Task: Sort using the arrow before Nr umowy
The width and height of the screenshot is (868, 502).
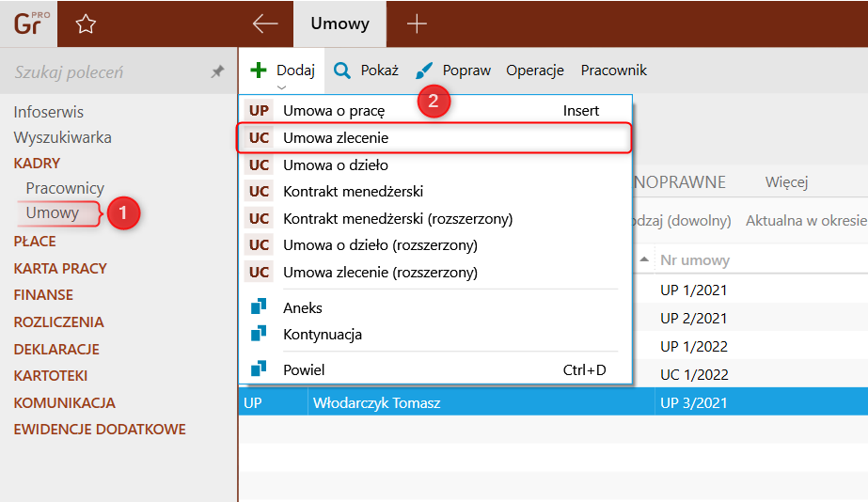Action: click(x=644, y=259)
